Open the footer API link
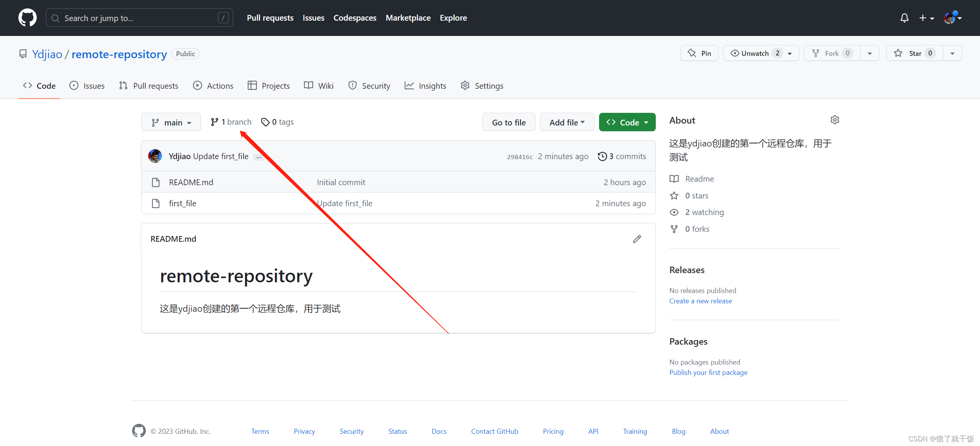 593,431
